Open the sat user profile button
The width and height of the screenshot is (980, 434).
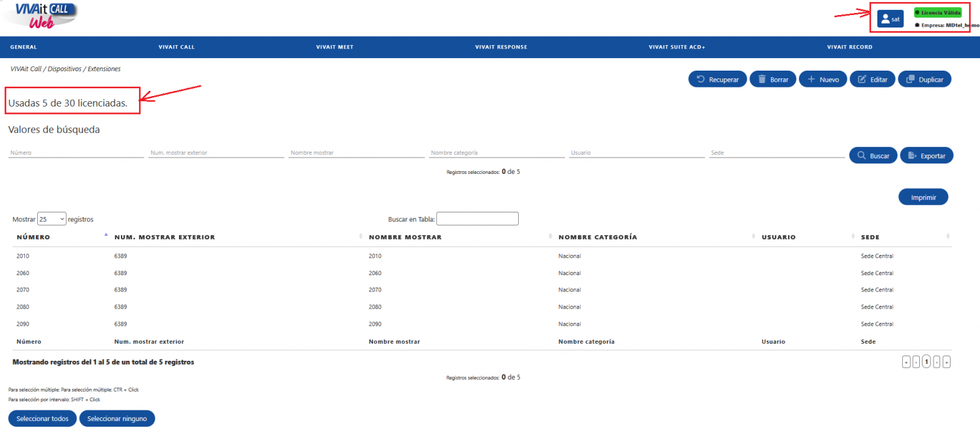pyautogui.click(x=890, y=19)
